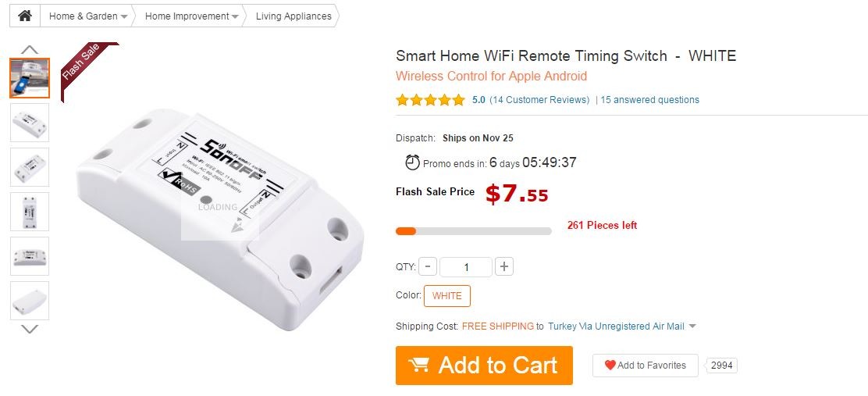
Task: Open the 14 Customer Reviews link
Action: coord(539,100)
